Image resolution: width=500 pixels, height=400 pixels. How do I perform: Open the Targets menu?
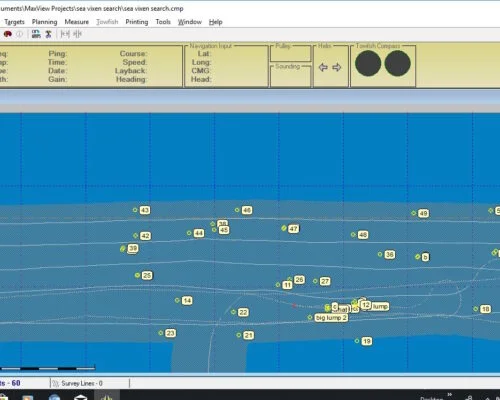click(14, 22)
